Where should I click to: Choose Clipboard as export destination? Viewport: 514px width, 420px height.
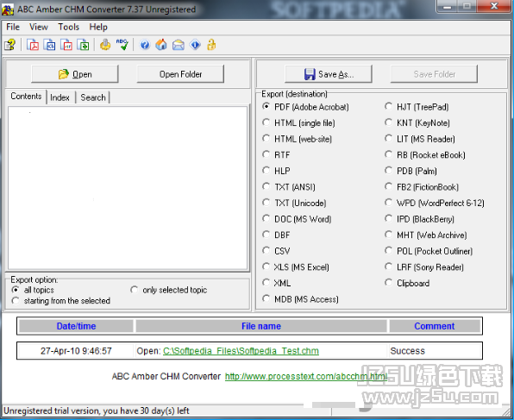(x=408, y=283)
